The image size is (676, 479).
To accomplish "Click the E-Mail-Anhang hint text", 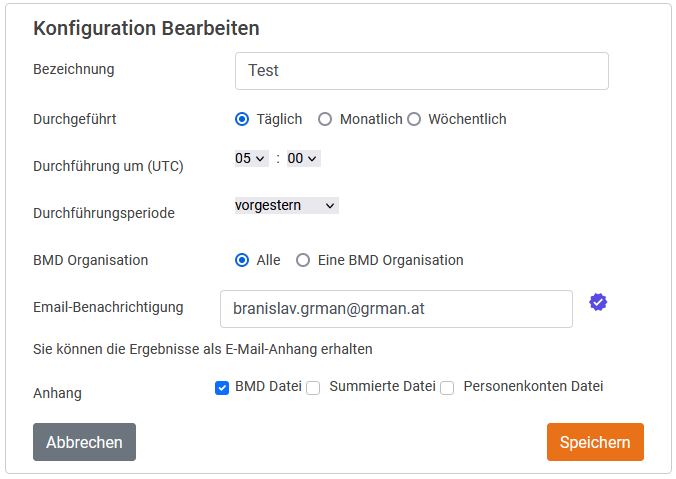I will (203, 349).
